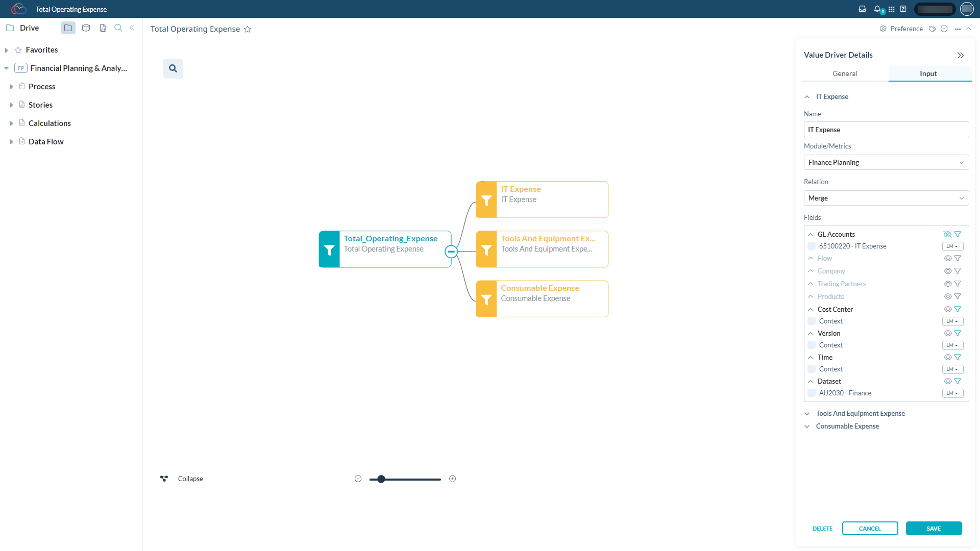Click the SAVE button

[x=934, y=529]
